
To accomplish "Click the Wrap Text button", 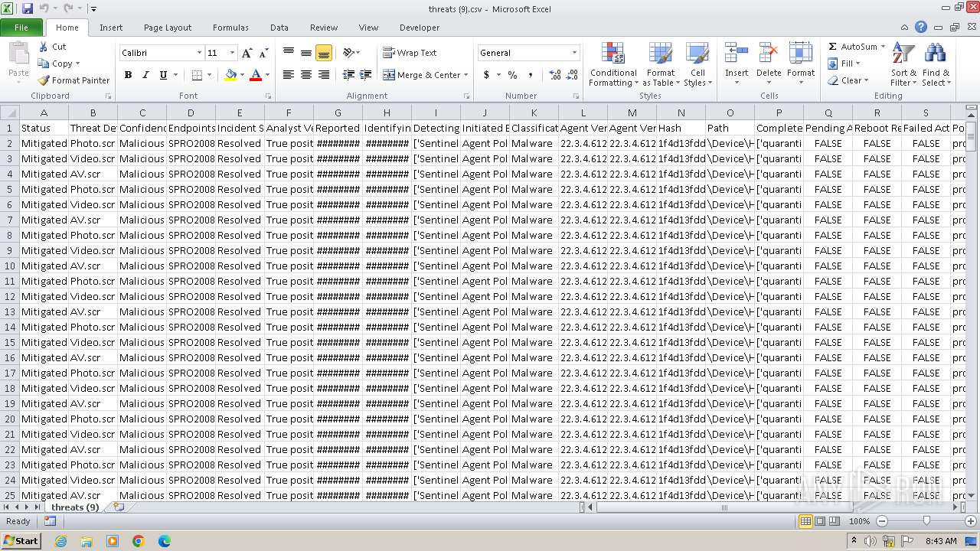I will coord(410,53).
